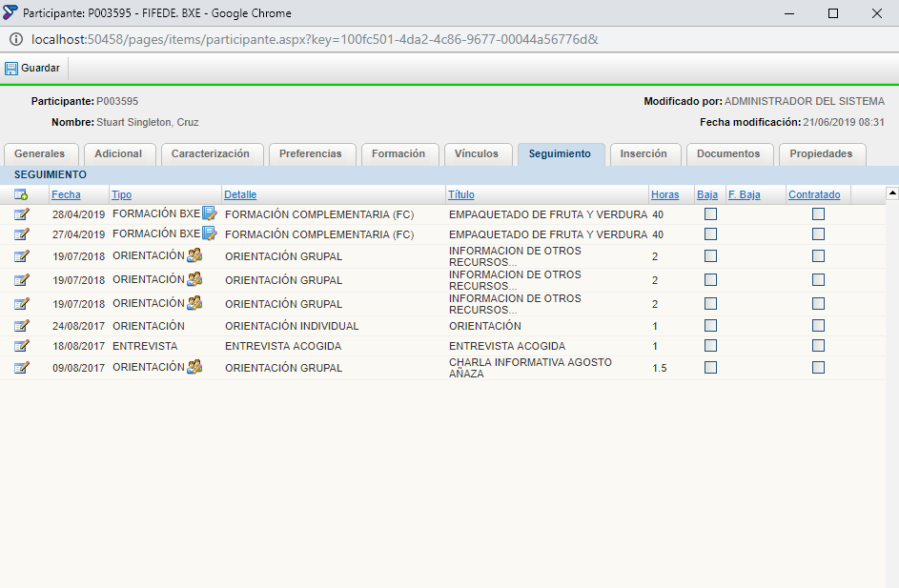Click hours value 1.5
The width and height of the screenshot is (899, 588).
(x=660, y=369)
